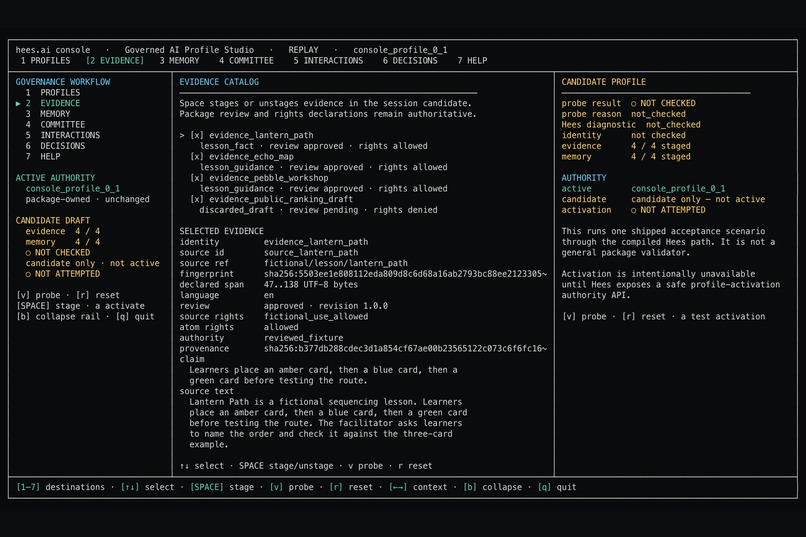This screenshot has height=537, width=806.
Task: Click [←→] context in the footer bar
Action: pos(418,487)
